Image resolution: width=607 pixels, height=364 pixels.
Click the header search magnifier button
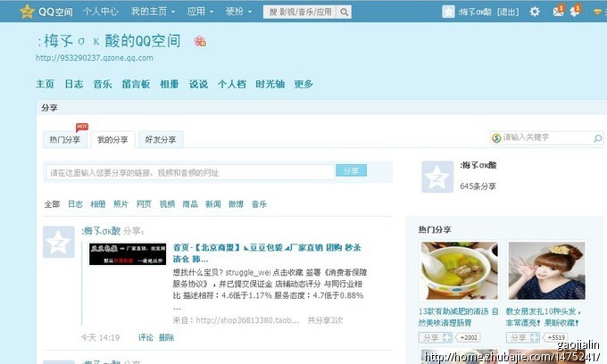pyautogui.click(x=344, y=12)
